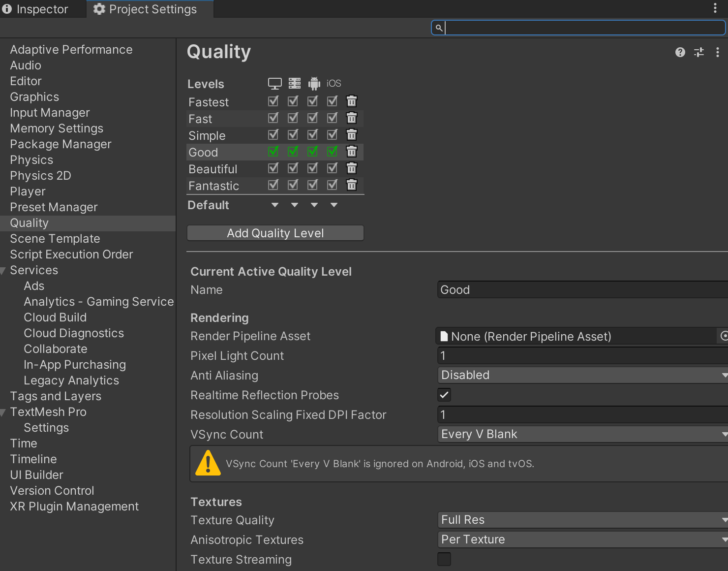The image size is (728, 571).
Task: Open Player settings category
Action: click(28, 191)
